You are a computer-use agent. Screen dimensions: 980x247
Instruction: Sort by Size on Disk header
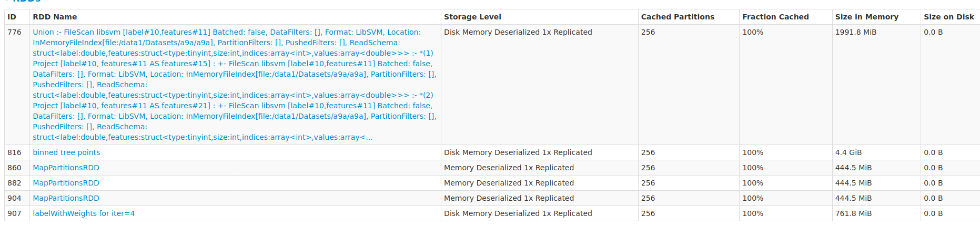[x=948, y=17]
